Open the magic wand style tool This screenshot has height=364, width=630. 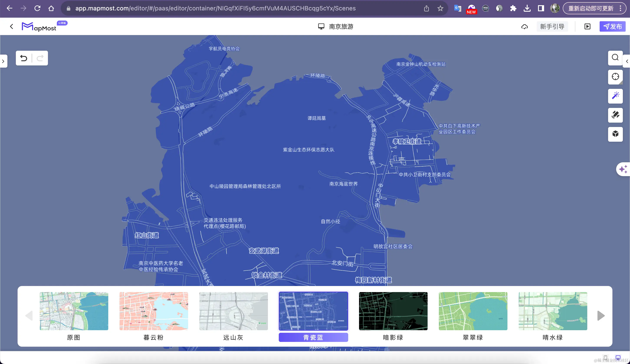[615, 96]
